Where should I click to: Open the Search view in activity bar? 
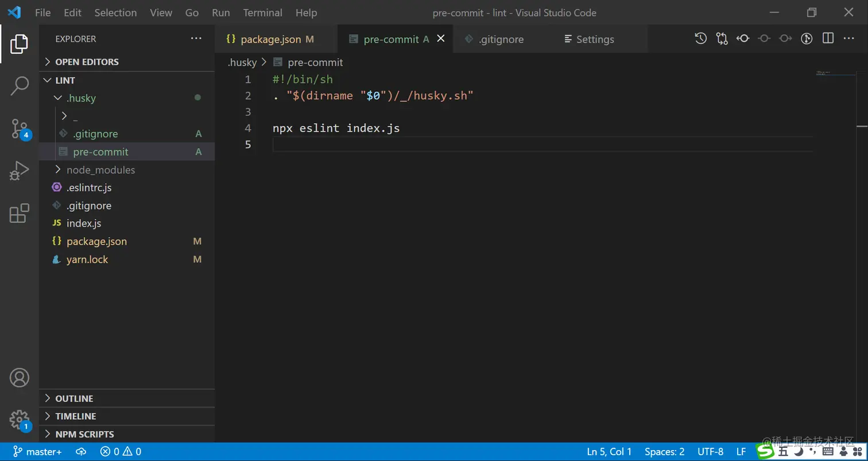pyautogui.click(x=19, y=86)
